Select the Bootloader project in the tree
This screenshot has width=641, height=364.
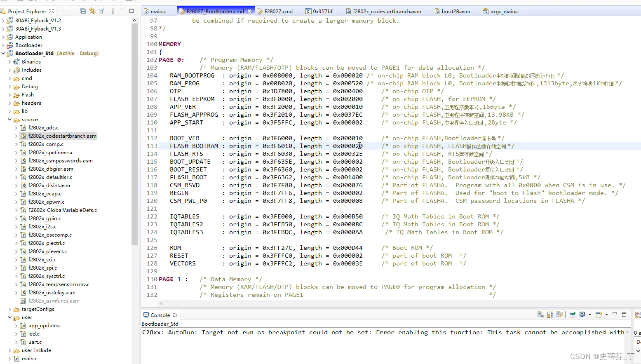coord(29,45)
